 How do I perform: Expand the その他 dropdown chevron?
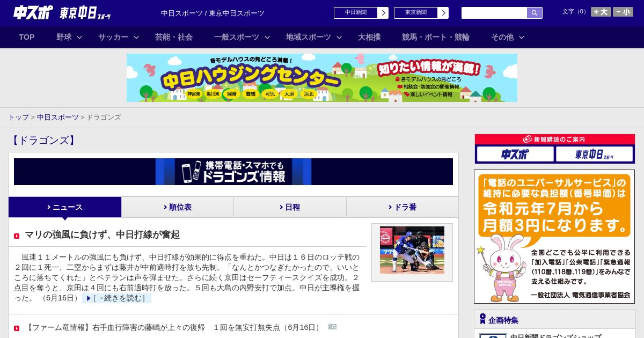[522, 37]
